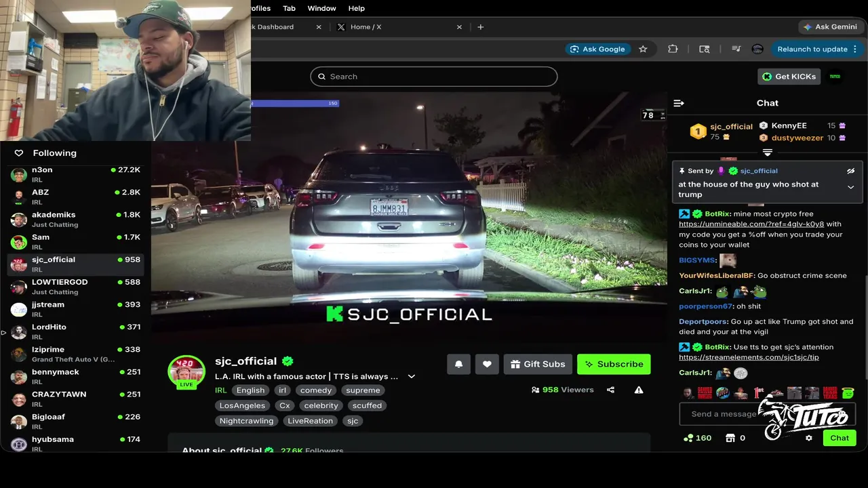Click the heart follow icon

[x=487, y=364]
